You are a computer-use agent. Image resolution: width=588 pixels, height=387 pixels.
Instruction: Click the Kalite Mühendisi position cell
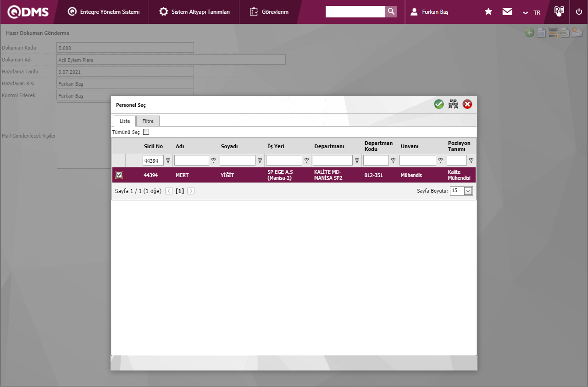click(460, 175)
